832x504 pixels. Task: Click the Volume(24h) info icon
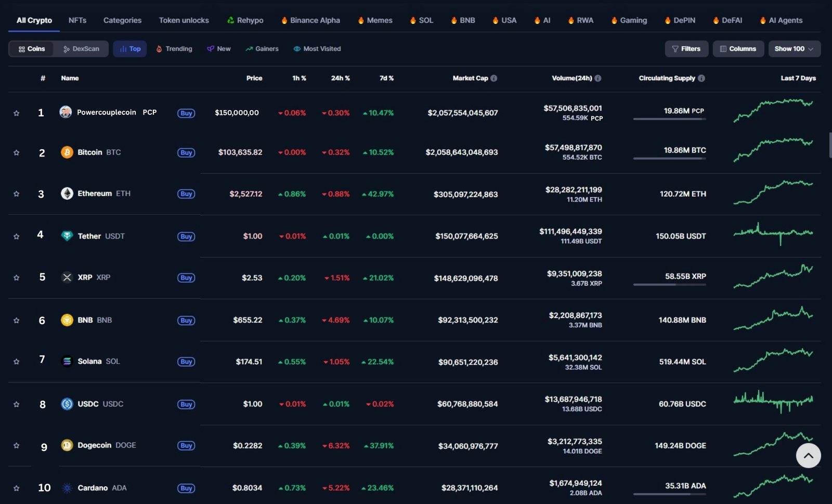pos(598,78)
